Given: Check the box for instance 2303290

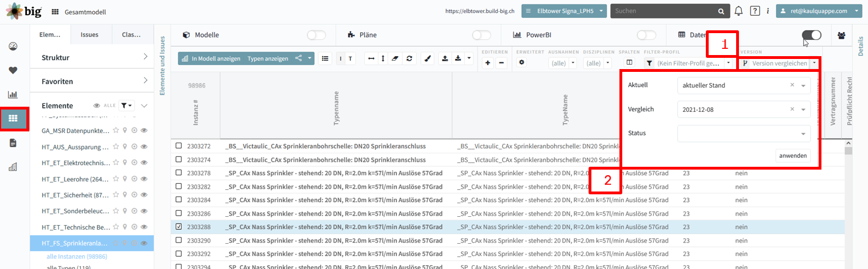Looking at the screenshot, I should pyautogui.click(x=178, y=240).
